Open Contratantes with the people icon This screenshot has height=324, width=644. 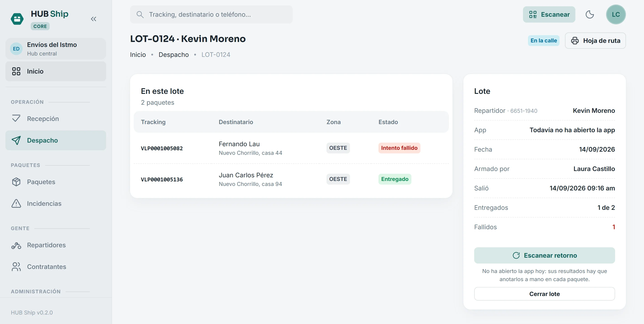coord(56,267)
